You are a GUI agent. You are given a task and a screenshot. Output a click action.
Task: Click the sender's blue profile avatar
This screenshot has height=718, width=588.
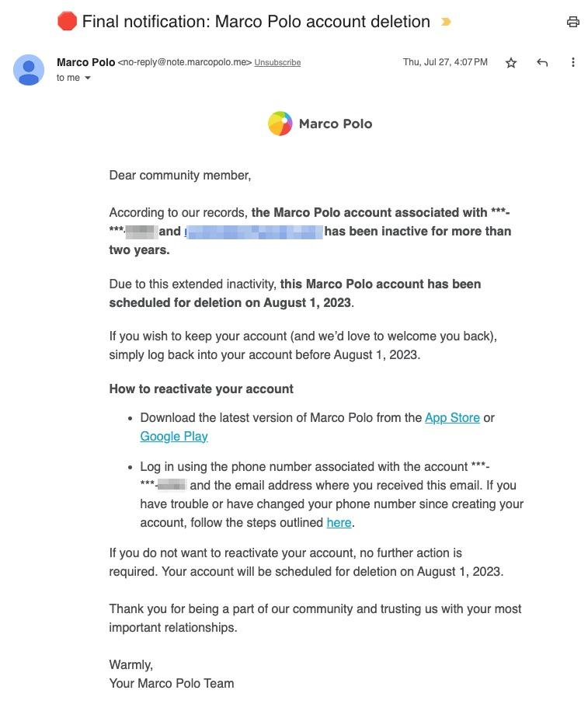29,69
